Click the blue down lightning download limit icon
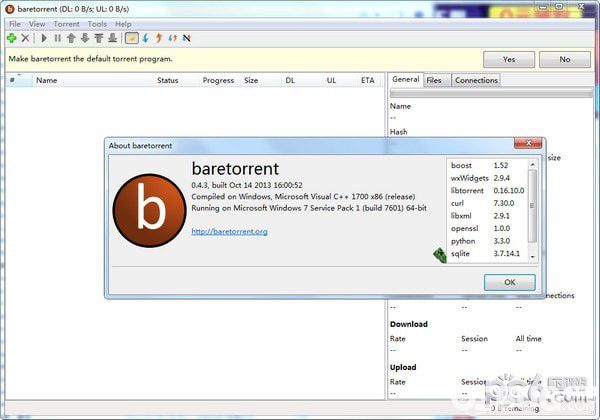This screenshot has width=600, height=420. 145,38
